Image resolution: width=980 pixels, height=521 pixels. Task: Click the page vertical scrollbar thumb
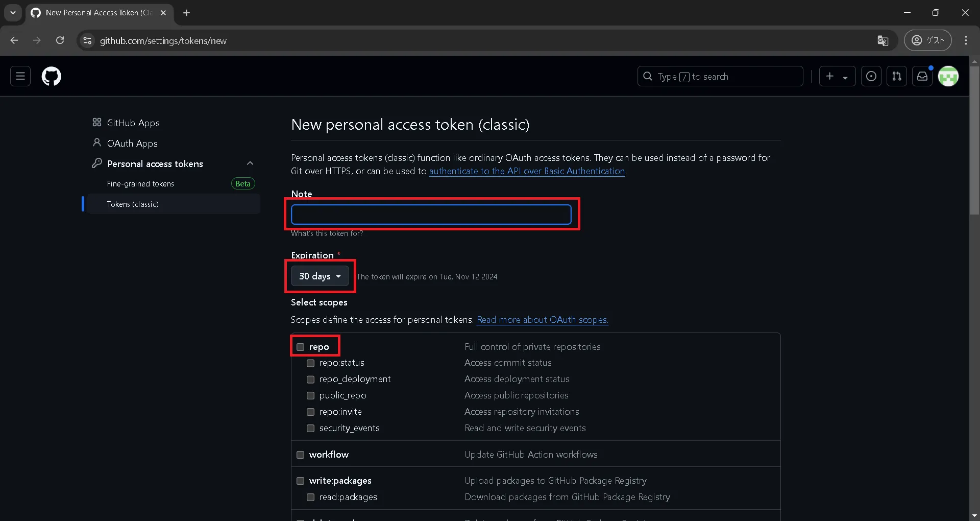click(974, 140)
